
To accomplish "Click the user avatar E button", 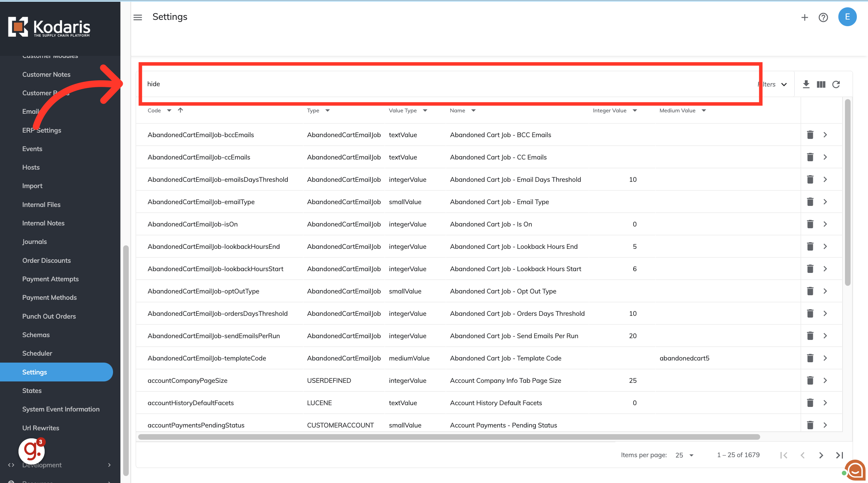I will pyautogui.click(x=847, y=17).
